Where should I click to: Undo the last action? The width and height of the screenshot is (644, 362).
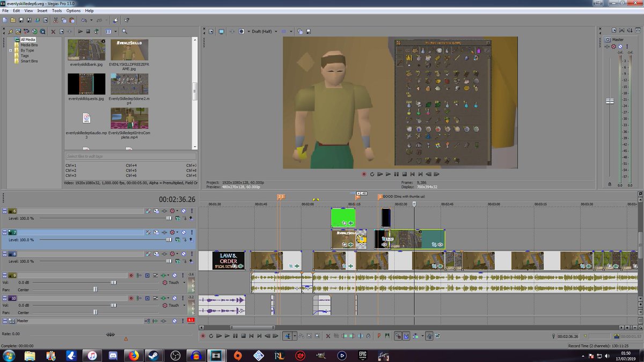tap(84, 20)
